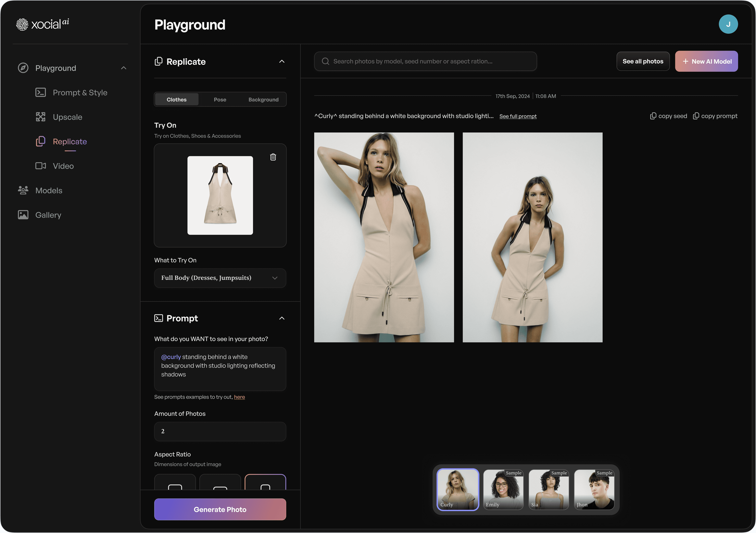Click the '17th Sep, 2024' date label
756x533 pixels.
(x=512, y=96)
